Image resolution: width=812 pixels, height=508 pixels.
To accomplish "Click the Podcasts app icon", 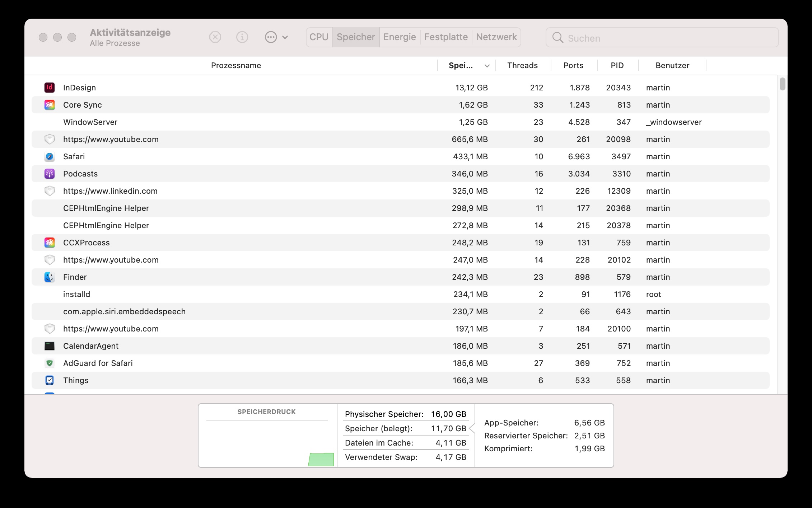I will [50, 174].
